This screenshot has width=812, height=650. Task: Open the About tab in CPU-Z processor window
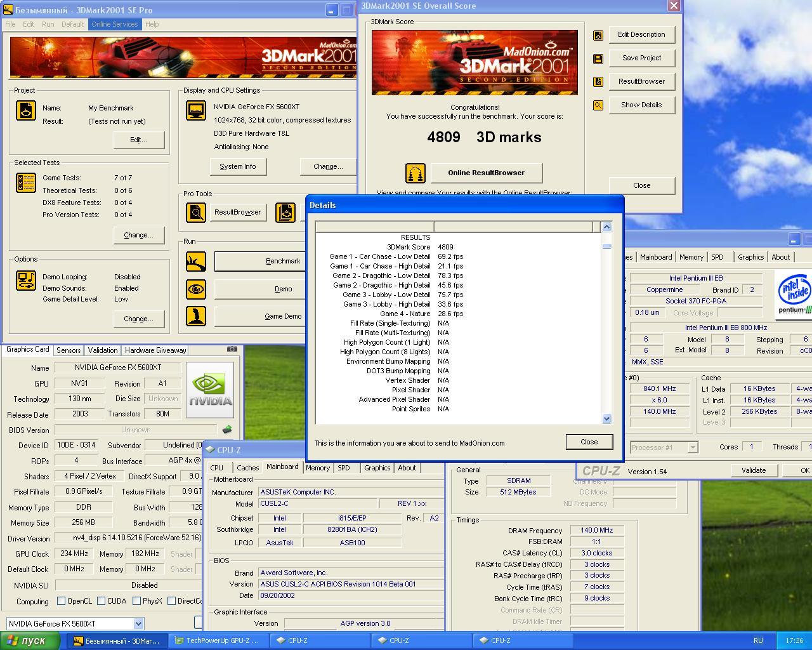point(780,257)
